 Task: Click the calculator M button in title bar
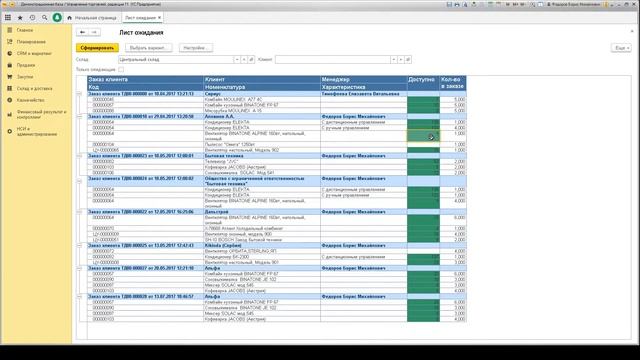(x=508, y=4)
